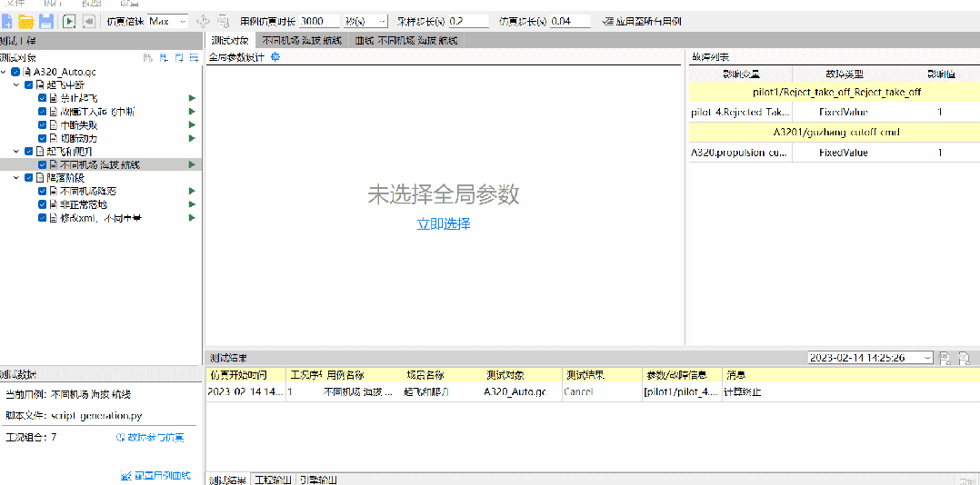The height and width of the screenshot is (485, 980).
Task: Uncheck the 中断失败 case checkbox
Action: point(42,124)
